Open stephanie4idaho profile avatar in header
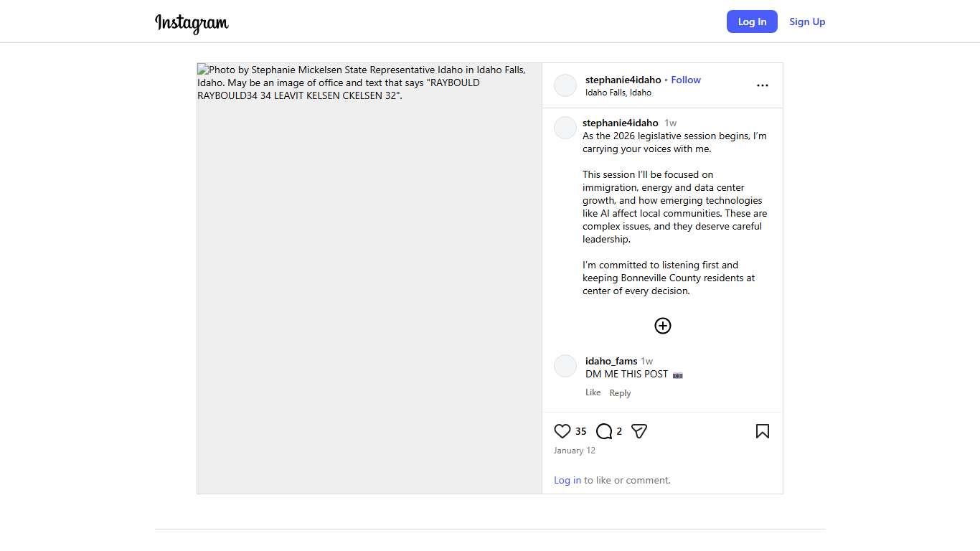 point(565,85)
